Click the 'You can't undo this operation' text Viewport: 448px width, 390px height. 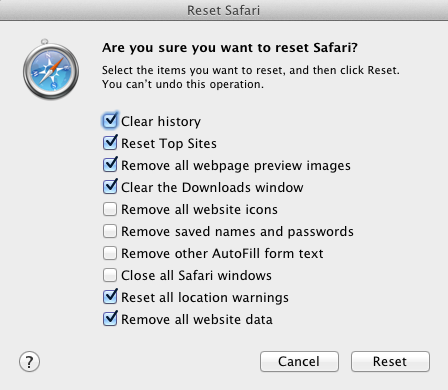click(x=183, y=84)
